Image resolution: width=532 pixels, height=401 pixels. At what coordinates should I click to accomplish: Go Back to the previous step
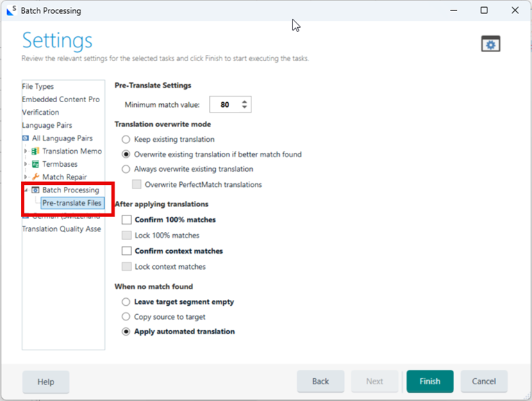pos(321,382)
